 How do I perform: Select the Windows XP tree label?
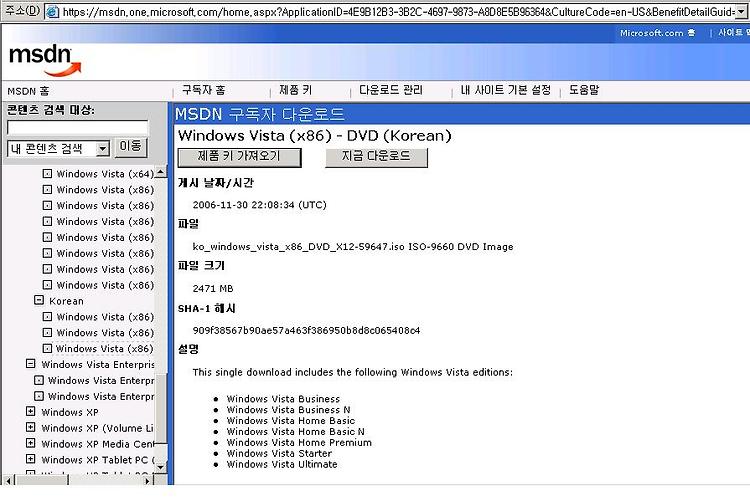tap(70, 412)
